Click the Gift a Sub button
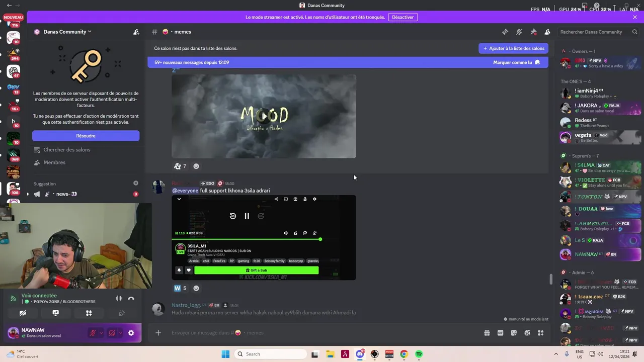This screenshot has height=362, width=644. pos(257,270)
